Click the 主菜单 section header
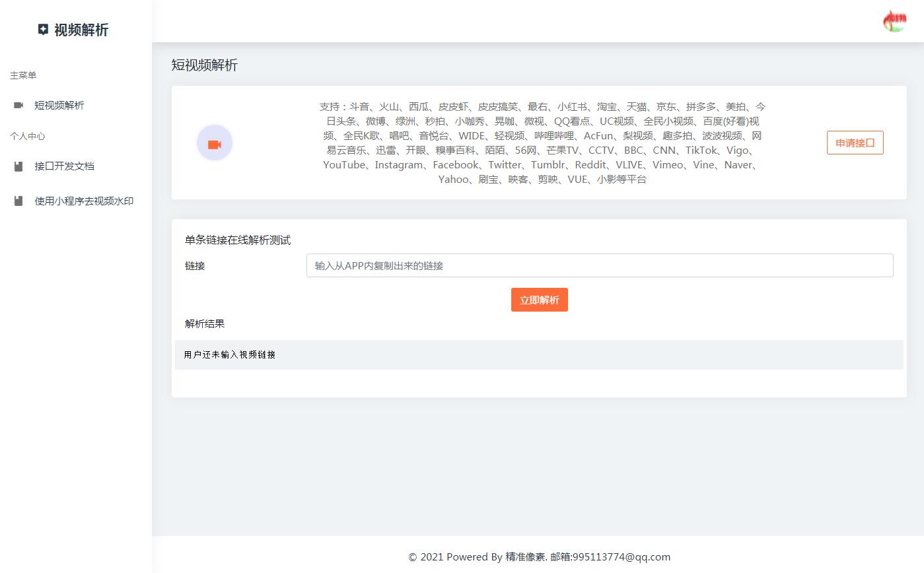Screen dimensions: 924x573 click(22, 75)
